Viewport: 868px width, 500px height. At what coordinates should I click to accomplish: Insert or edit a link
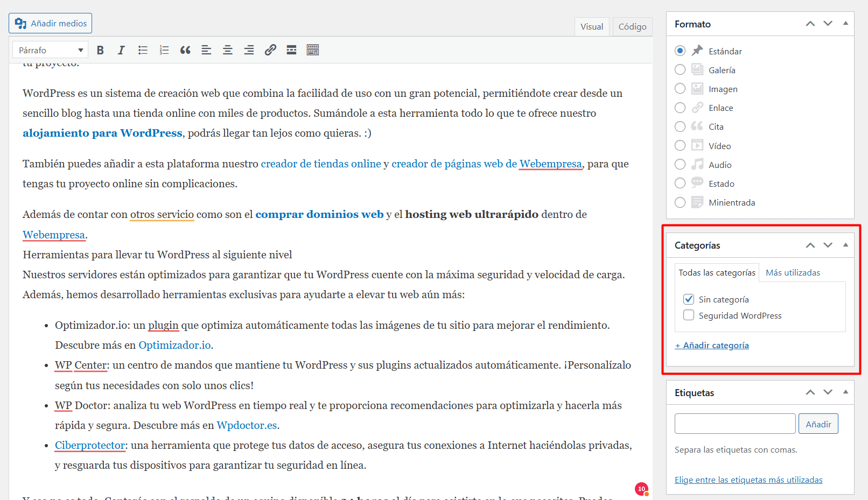click(x=270, y=50)
